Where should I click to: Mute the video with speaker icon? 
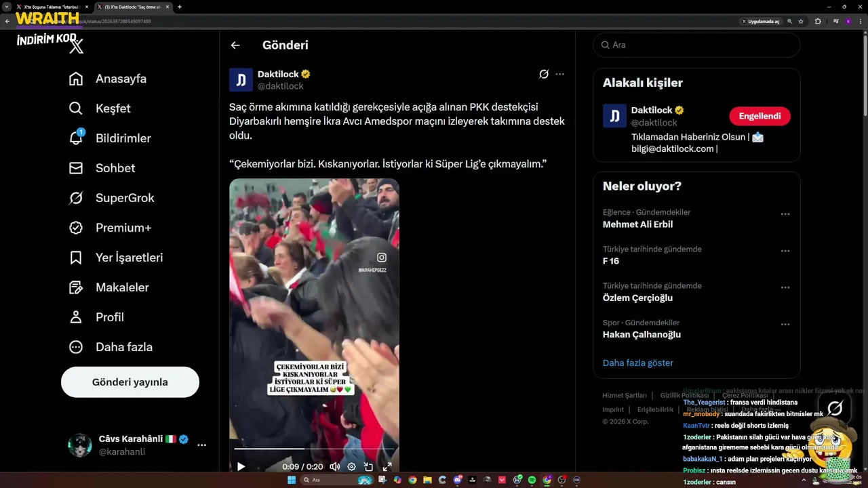click(x=334, y=466)
